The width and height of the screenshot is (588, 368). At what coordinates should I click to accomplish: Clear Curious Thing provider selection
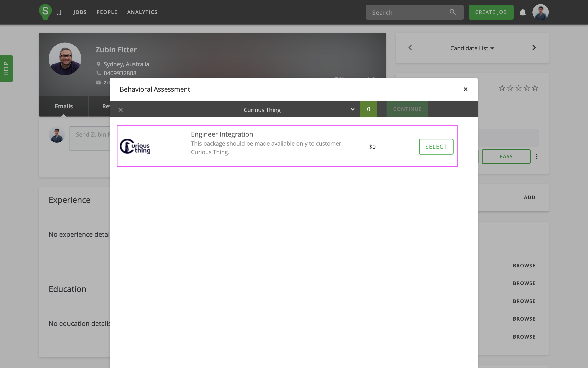tap(120, 110)
